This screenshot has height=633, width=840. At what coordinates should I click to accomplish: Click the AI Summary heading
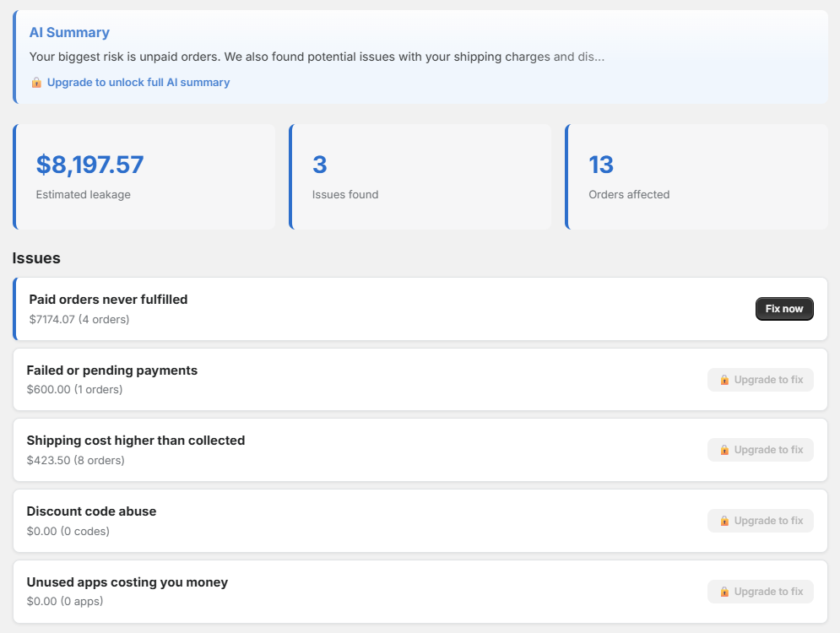(69, 33)
